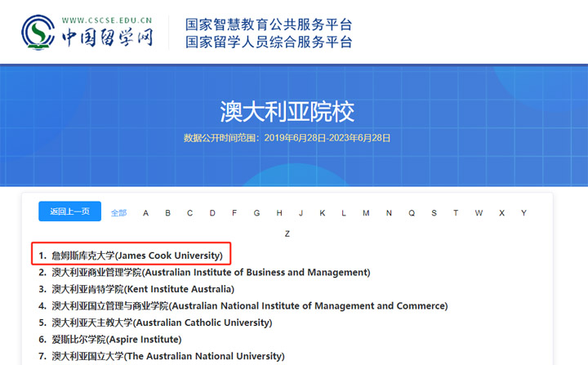Click the CSCSE logo icon

[x=38, y=33]
